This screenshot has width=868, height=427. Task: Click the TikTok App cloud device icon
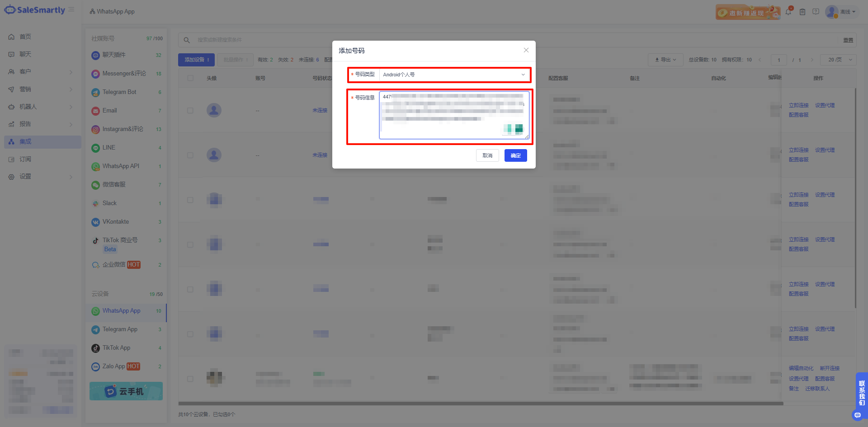(95, 348)
